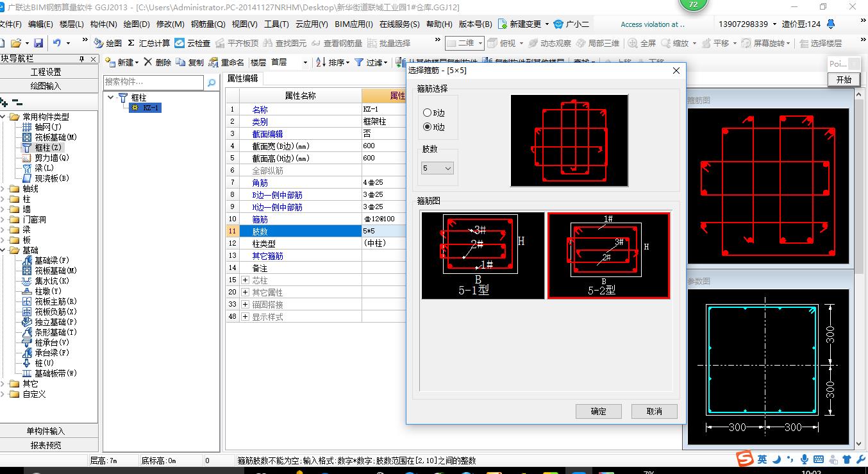
Task: Switch to the 属性编辑 tab
Action: (x=243, y=78)
